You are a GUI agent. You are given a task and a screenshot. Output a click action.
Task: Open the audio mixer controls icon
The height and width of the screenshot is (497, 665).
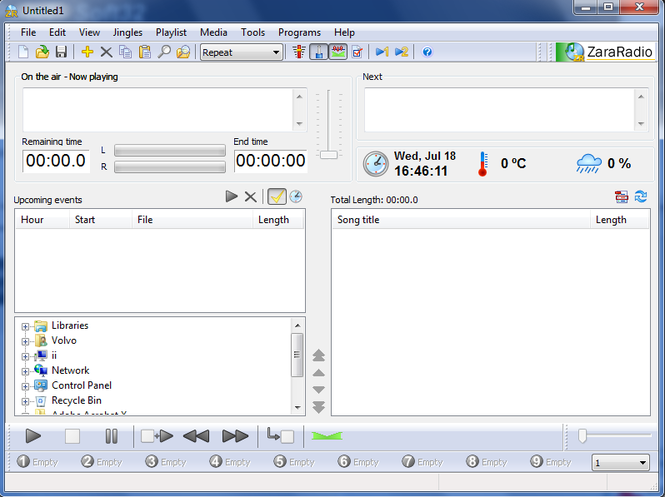299,52
